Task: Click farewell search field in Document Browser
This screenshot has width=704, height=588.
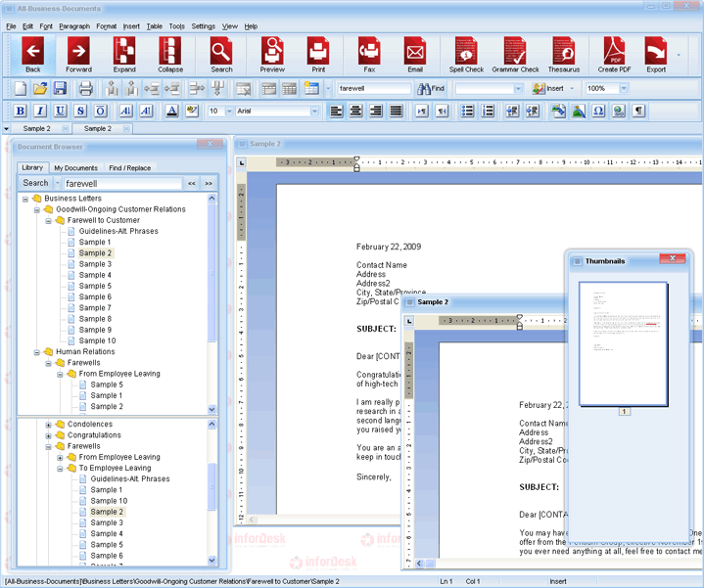Action: point(122,183)
